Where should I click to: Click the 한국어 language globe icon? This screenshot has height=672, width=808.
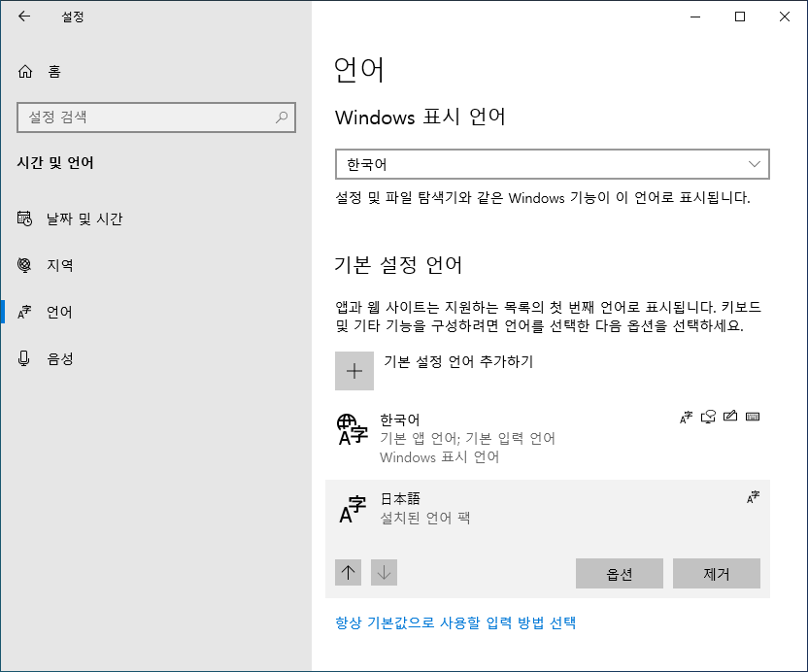[x=352, y=429]
